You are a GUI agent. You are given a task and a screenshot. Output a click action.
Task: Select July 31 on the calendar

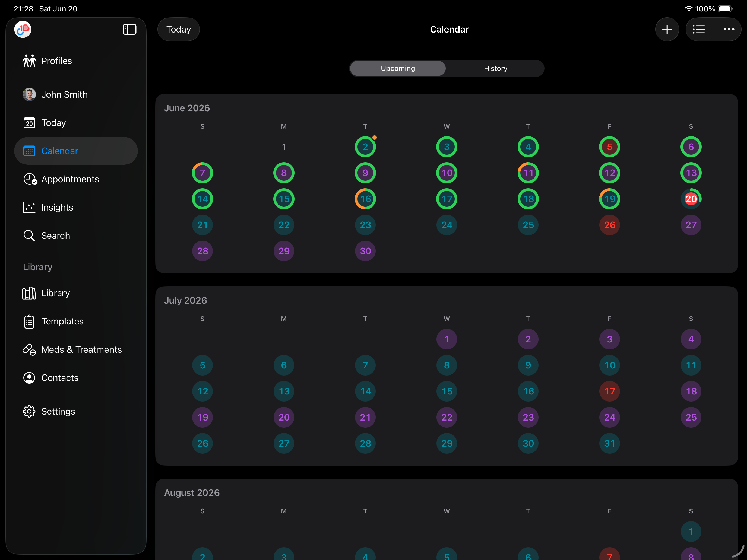(x=610, y=443)
